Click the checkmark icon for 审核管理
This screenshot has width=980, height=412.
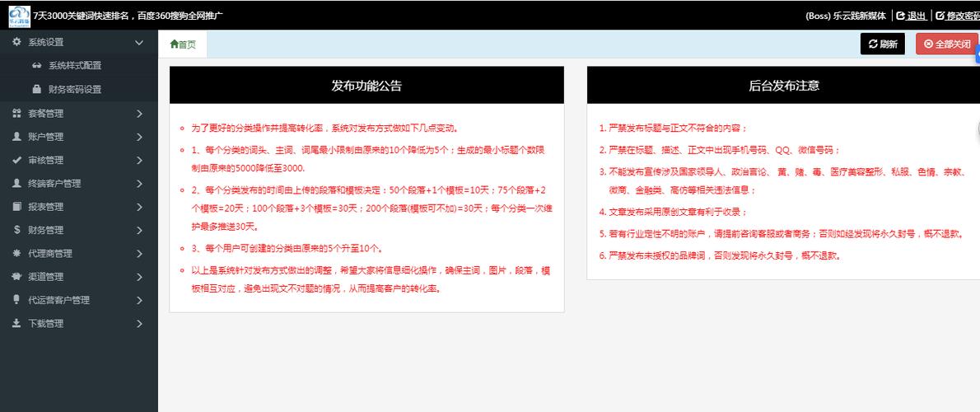[16, 160]
